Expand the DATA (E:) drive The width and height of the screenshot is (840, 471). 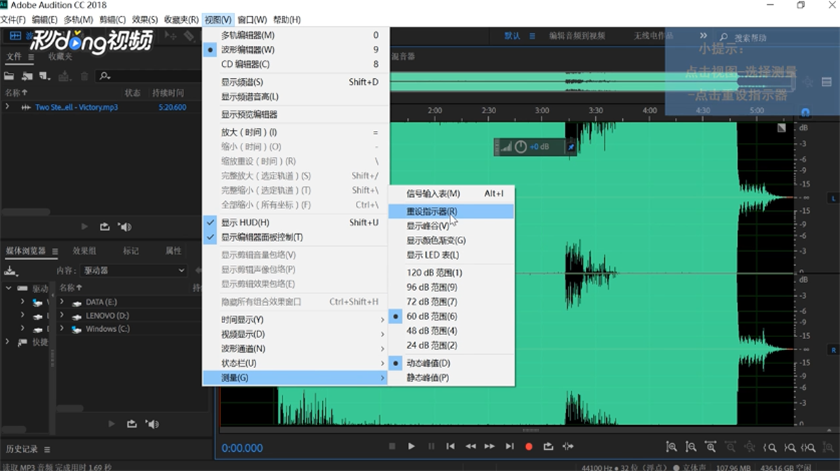pyautogui.click(x=62, y=302)
